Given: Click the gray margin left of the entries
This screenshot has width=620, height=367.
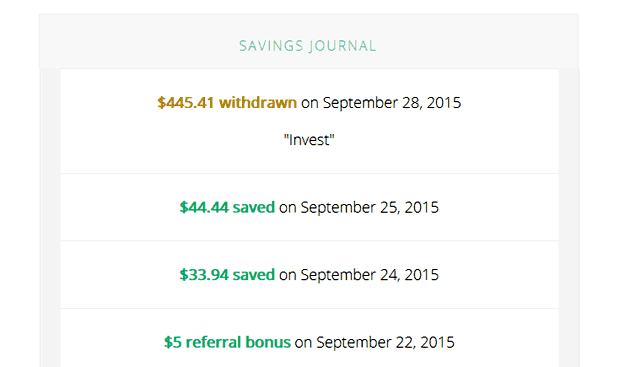Looking at the screenshot, I should click(50, 218).
